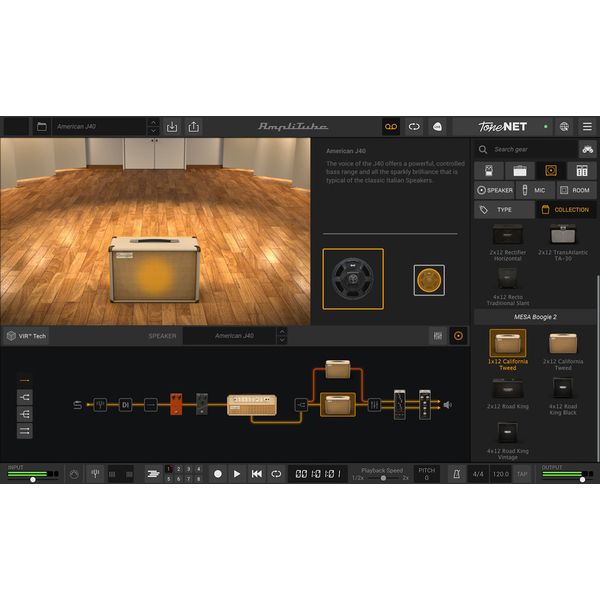
Task: Click the gear browser vertical scrollbar
Action: point(598,367)
